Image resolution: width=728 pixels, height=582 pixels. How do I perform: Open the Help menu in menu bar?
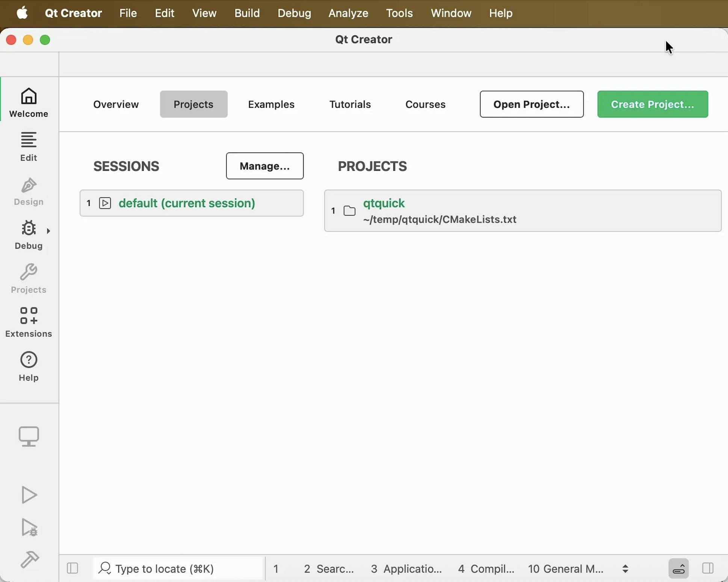[x=501, y=14]
